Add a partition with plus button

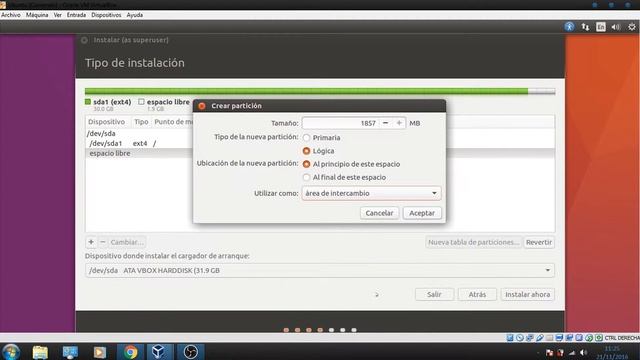[91, 242]
